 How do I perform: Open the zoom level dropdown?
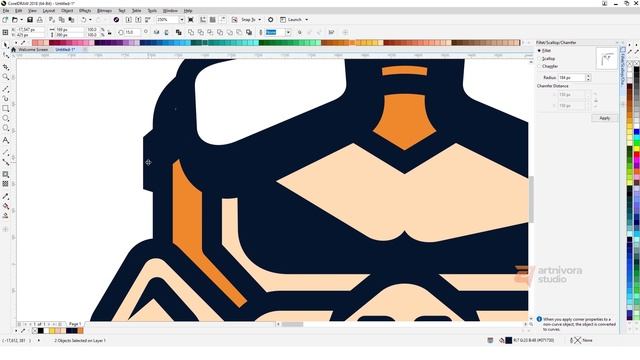182,20
